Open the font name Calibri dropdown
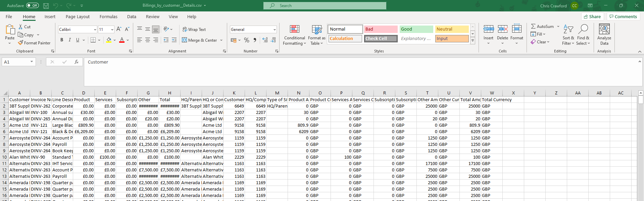This screenshot has height=201, width=644. pos(95,30)
